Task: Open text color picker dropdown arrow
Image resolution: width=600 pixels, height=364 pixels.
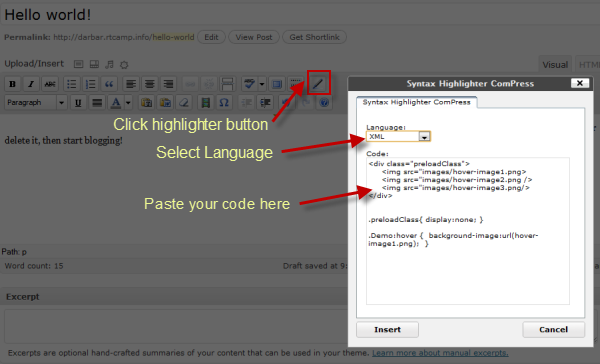Action: [x=128, y=103]
